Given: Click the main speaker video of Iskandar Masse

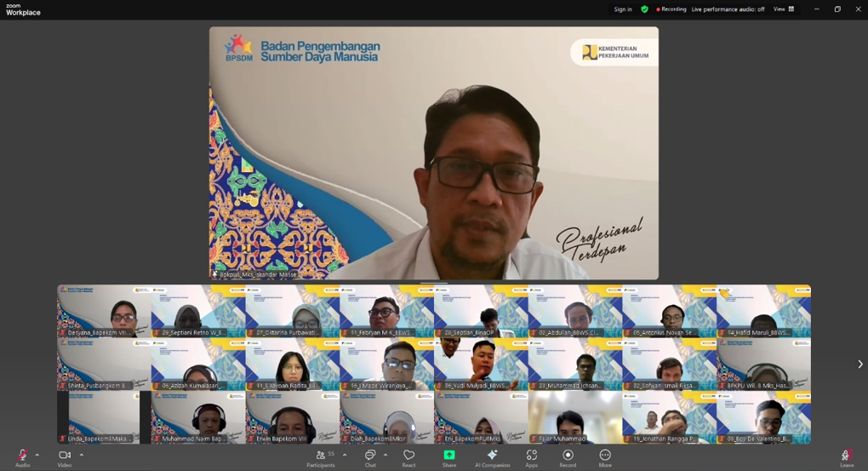Looking at the screenshot, I should coord(434,153).
